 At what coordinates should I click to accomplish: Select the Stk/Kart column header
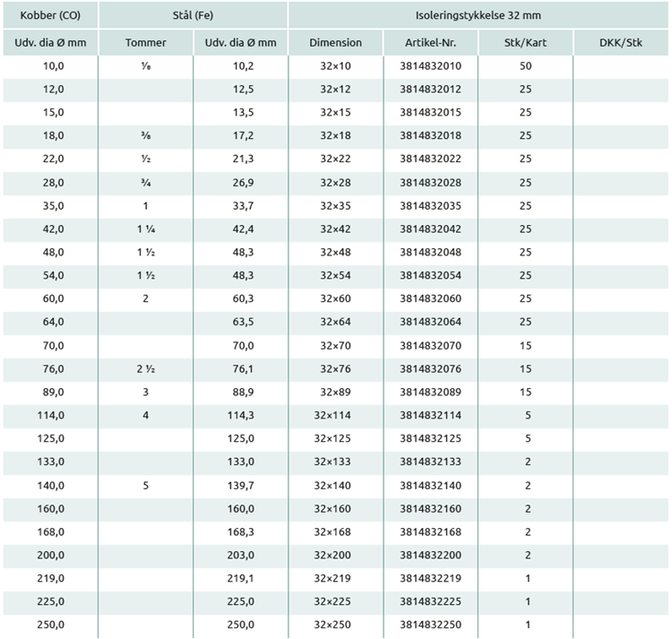pos(525,42)
